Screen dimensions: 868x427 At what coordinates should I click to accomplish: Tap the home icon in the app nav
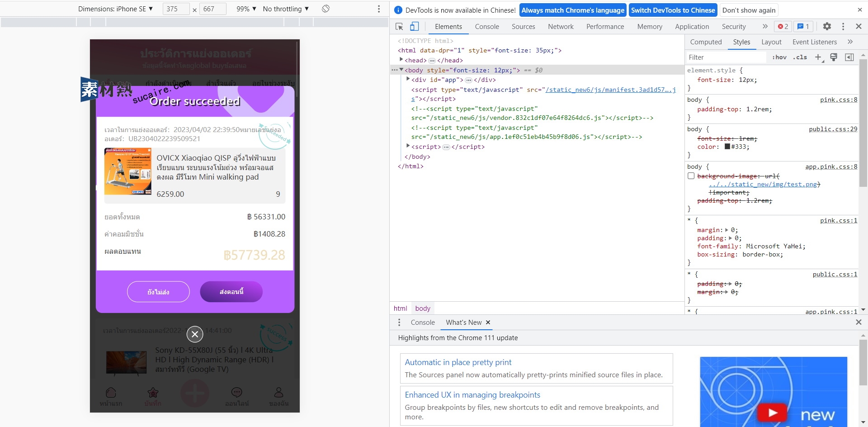(111, 393)
